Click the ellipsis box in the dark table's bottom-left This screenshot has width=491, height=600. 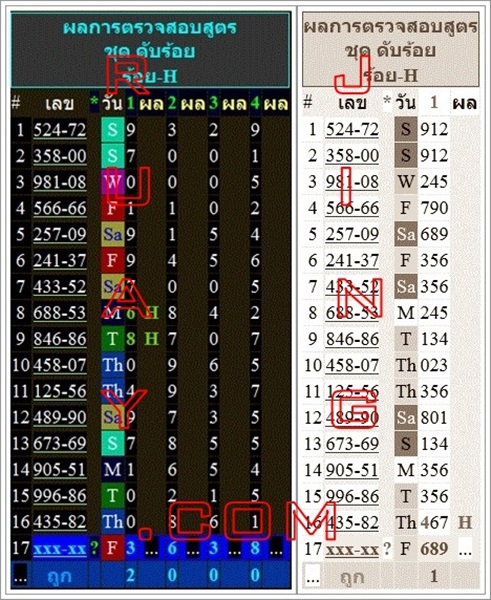(20, 575)
